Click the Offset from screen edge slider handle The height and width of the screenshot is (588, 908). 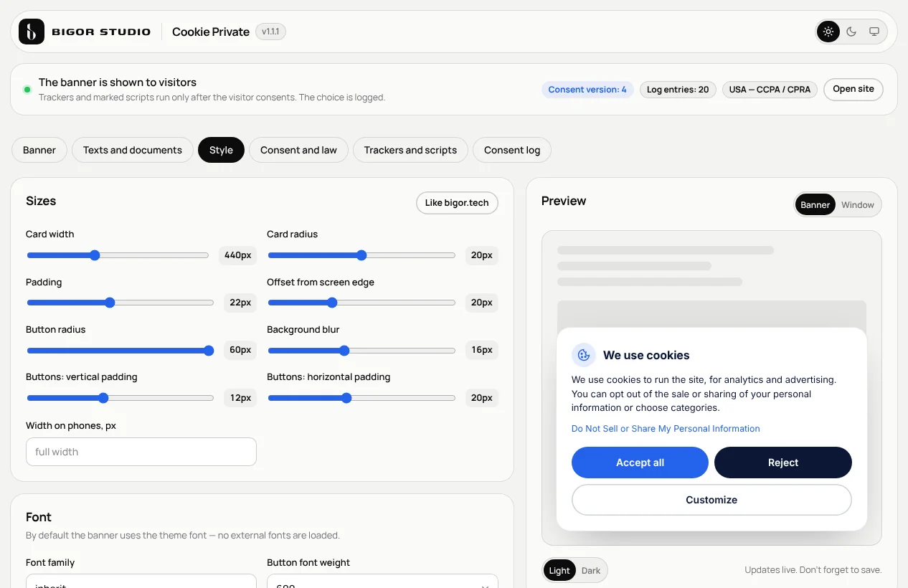[332, 303]
